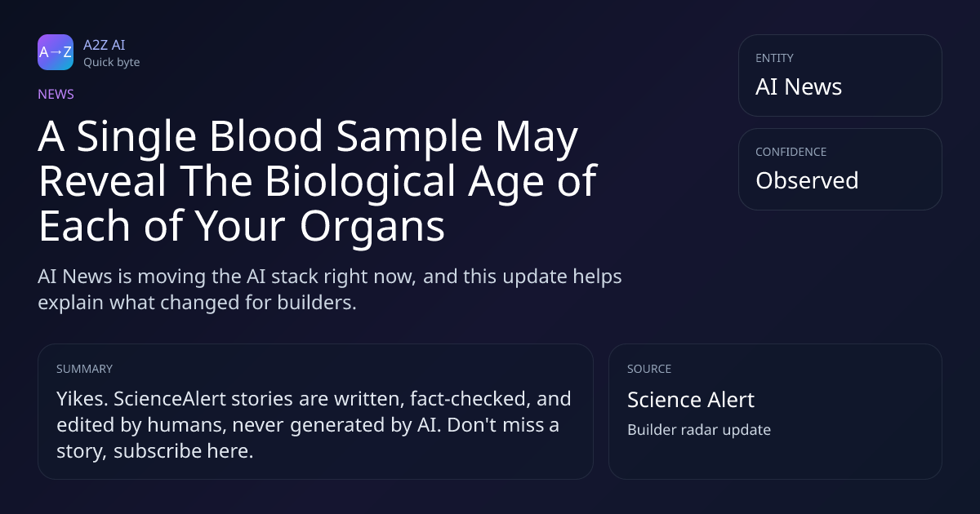Click the Organs word in the headline
This screenshot has height=514, width=980.
pos(372,227)
